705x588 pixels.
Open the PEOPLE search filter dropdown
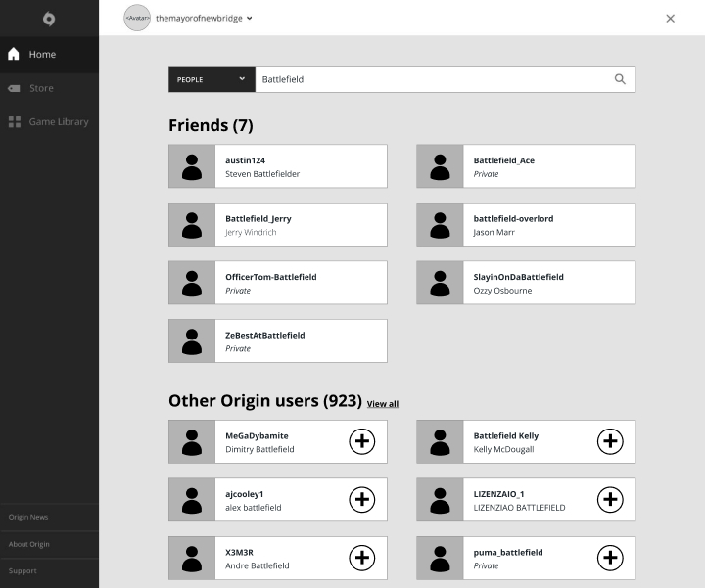[211, 79]
